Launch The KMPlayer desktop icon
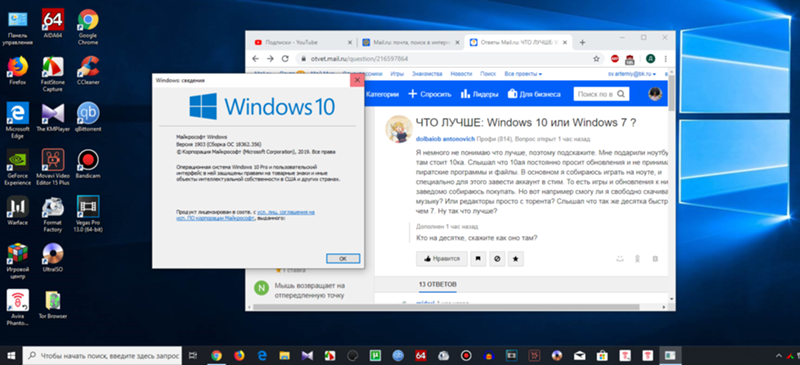 53,117
